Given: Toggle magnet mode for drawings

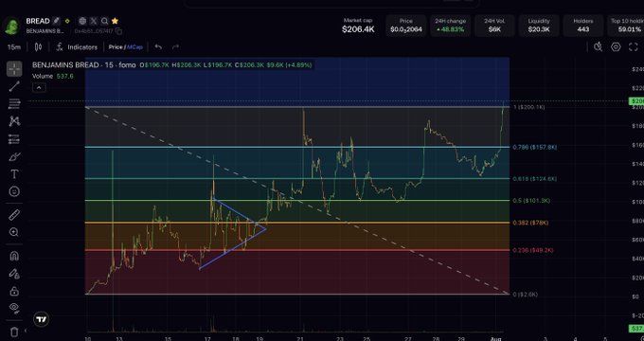Looking at the screenshot, I should [x=14, y=256].
